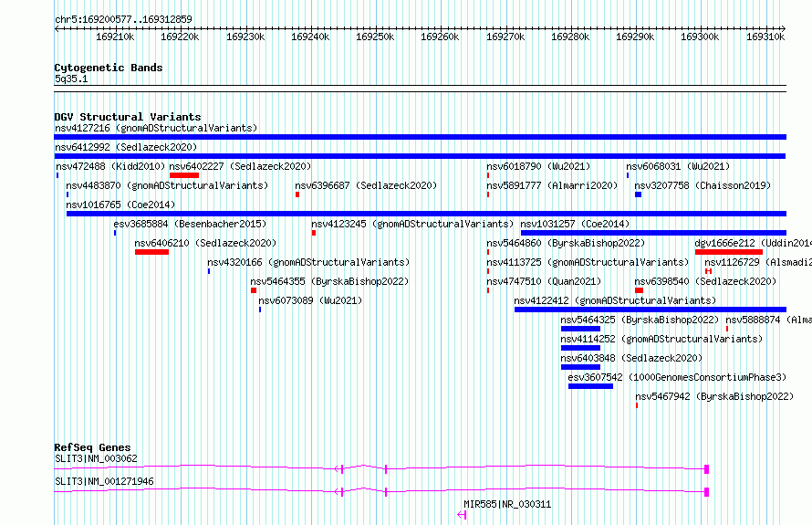Select nsv4123245 gnomAD variant label
The width and height of the screenshot is (812, 525).
(x=412, y=224)
